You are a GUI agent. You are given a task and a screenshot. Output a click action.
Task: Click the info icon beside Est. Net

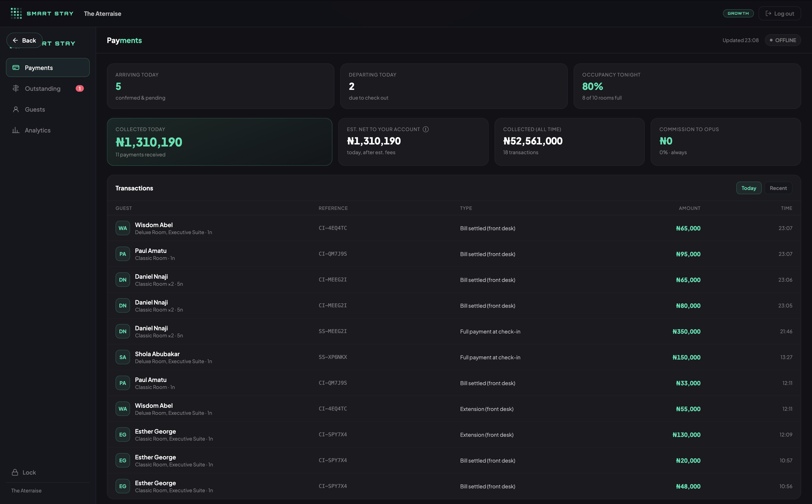(x=425, y=129)
